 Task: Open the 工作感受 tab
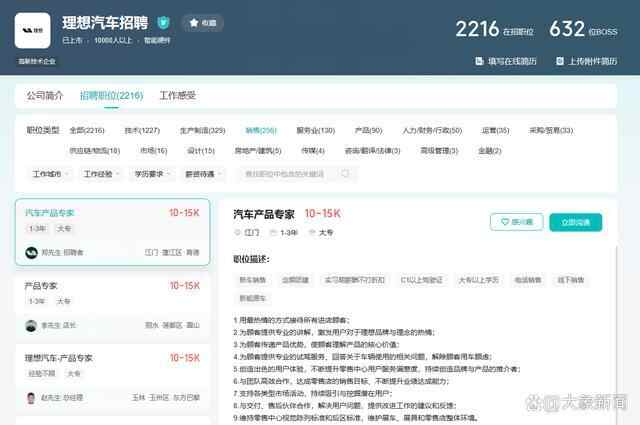tap(178, 96)
